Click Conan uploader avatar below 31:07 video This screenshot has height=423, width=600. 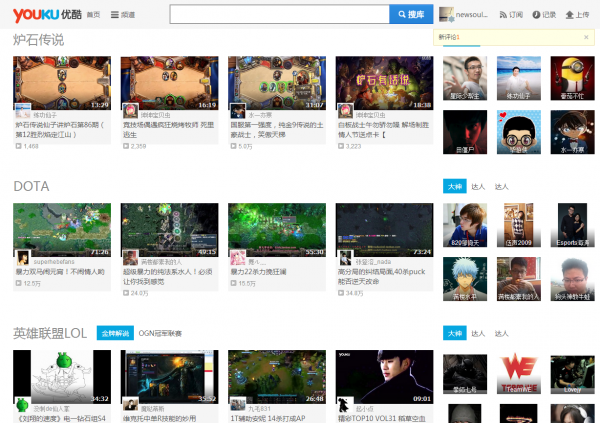coord(238,111)
